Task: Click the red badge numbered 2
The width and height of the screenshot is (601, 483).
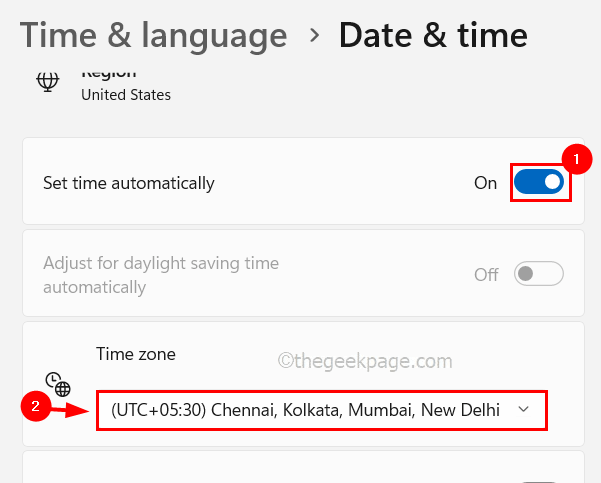Action: (x=36, y=406)
